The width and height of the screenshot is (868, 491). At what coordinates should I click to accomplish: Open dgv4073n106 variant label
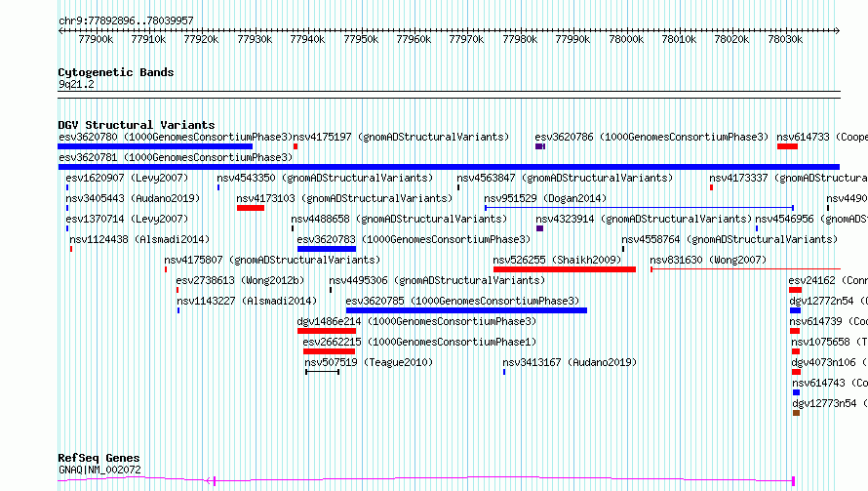coord(829,362)
